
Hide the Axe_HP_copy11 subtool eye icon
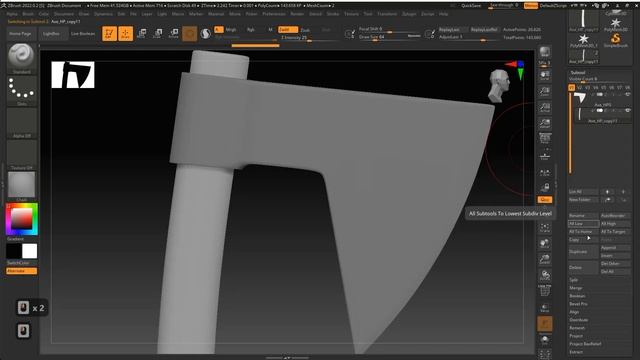tap(628, 110)
